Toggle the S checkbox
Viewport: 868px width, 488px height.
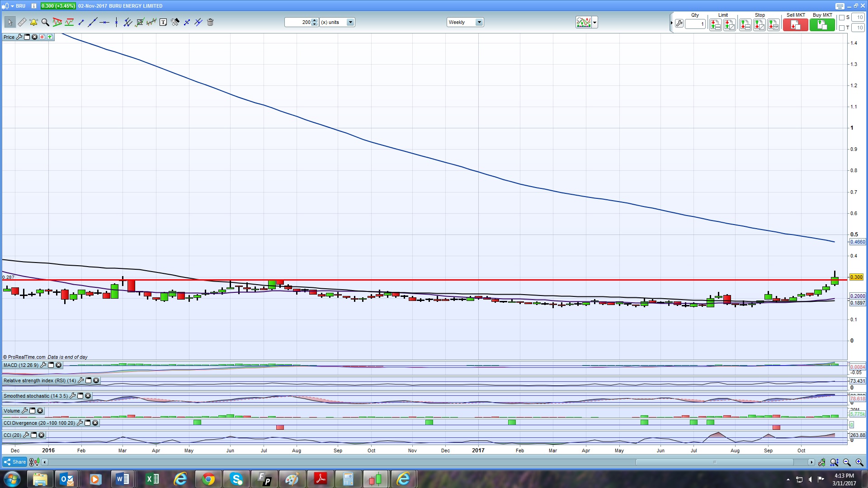point(841,18)
